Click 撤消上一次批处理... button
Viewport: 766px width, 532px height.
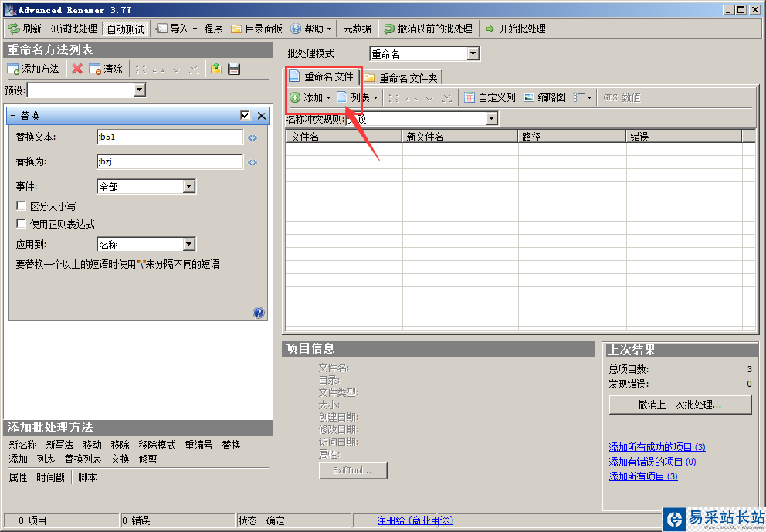(680, 405)
